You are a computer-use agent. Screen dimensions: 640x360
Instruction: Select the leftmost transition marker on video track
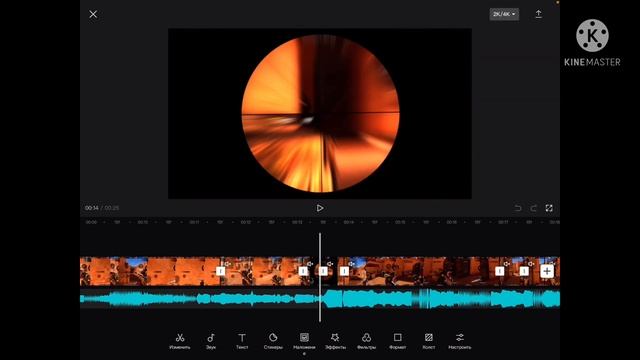tap(220, 271)
